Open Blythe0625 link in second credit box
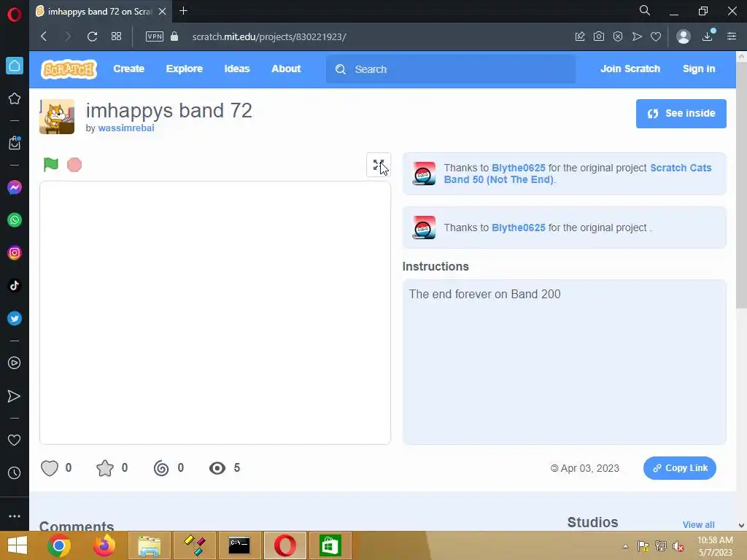 point(519,227)
